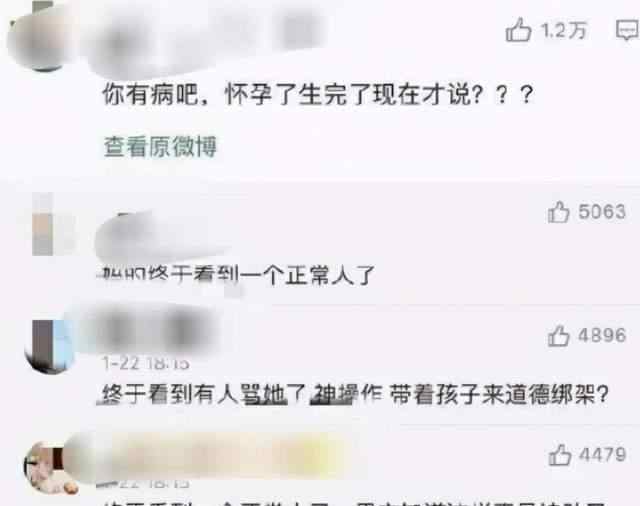Open the top commenter's blurred avatar
The width and height of the screenshot is (640, 506).
click(41, 39)
